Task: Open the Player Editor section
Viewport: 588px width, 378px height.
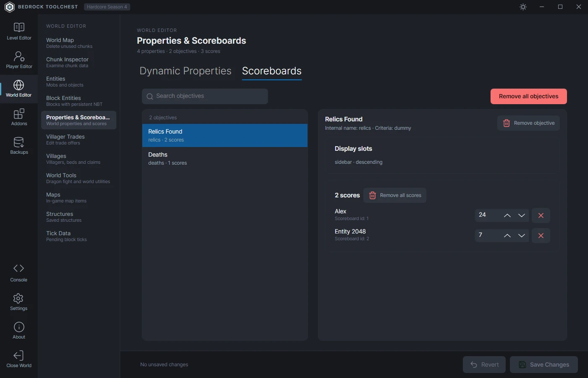Action: coord(19,60)
